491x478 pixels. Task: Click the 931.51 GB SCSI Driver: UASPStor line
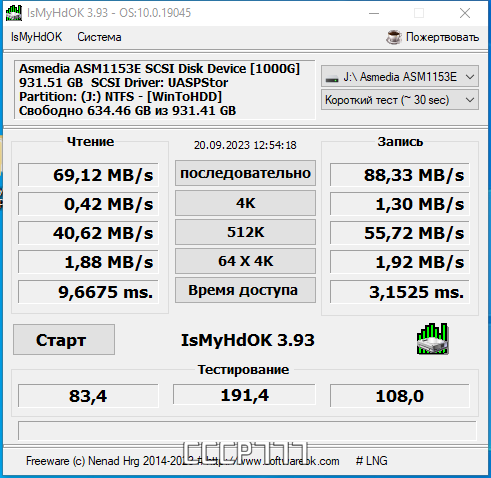123,83
